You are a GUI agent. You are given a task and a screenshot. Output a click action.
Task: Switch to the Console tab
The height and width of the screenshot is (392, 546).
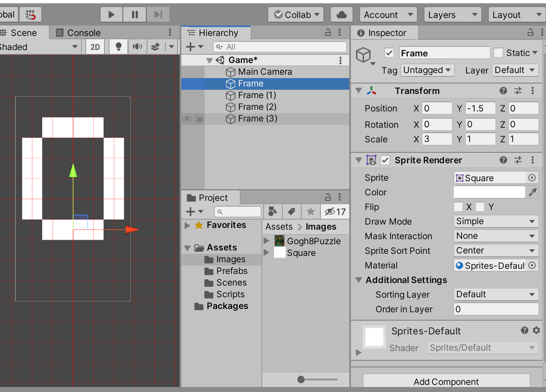click(x=78, y=33)
